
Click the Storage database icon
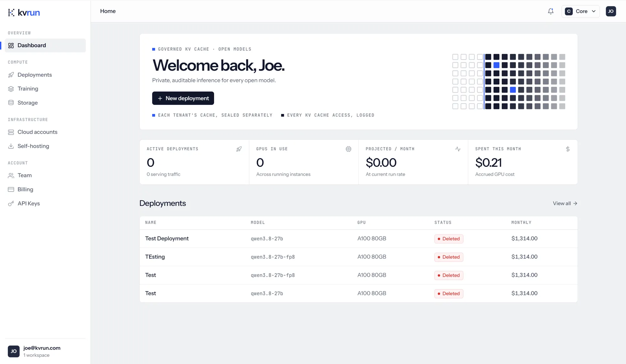(x=11, y=103)
